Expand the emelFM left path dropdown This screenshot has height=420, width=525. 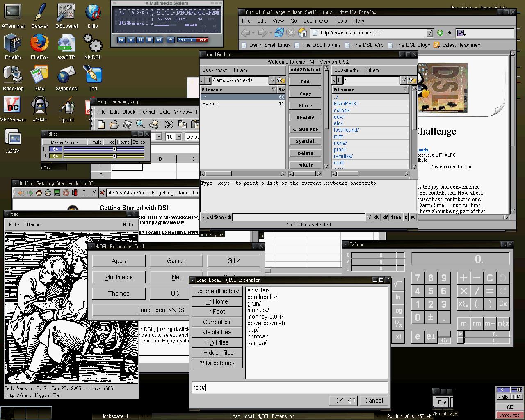(272, 80)
